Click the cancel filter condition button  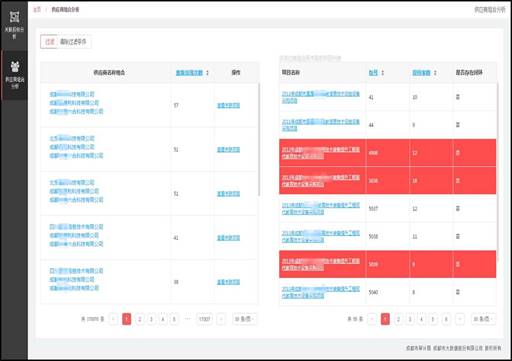[73, 42]
